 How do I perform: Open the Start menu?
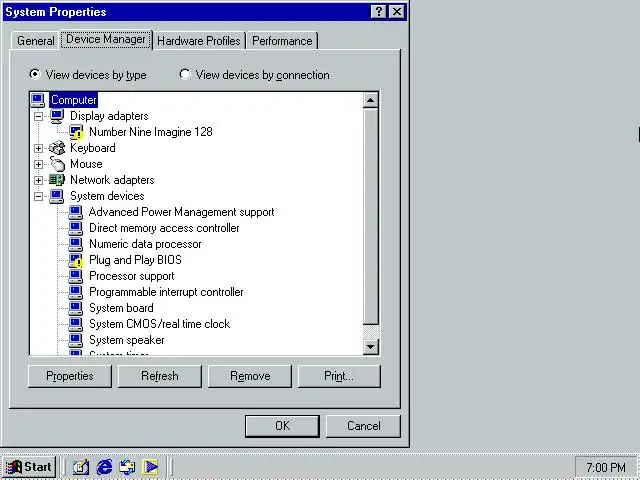tap(29, 467)
